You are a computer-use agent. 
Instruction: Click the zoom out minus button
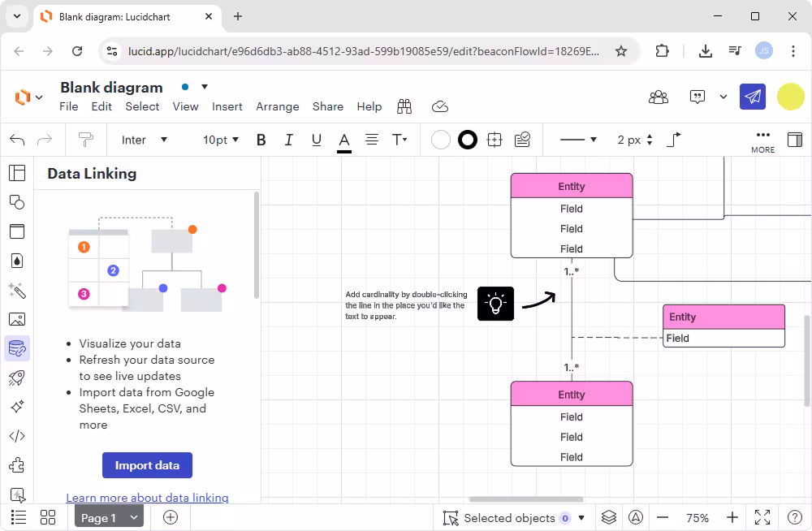[663, 517]
